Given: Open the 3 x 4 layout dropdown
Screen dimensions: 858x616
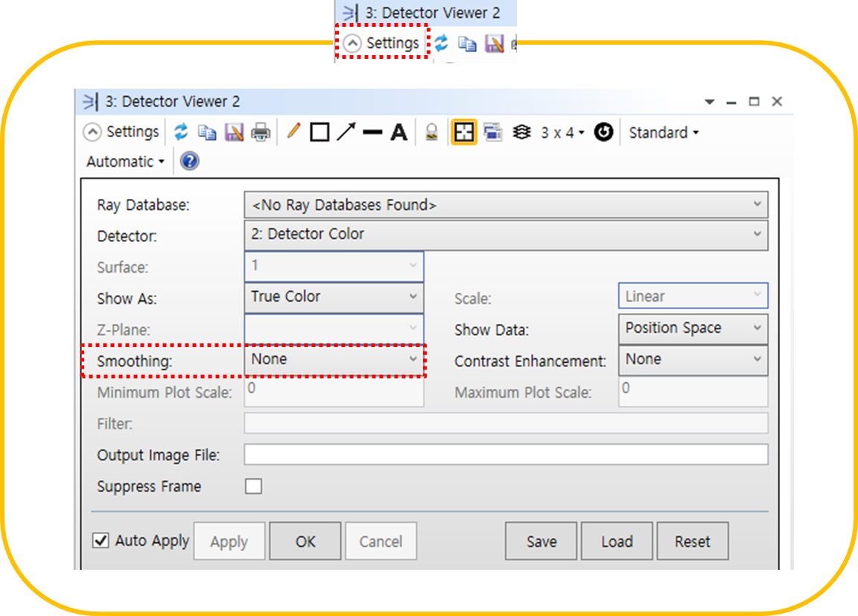Looking at the screenshot, I should pyautogui.click(x=562, y=133).
